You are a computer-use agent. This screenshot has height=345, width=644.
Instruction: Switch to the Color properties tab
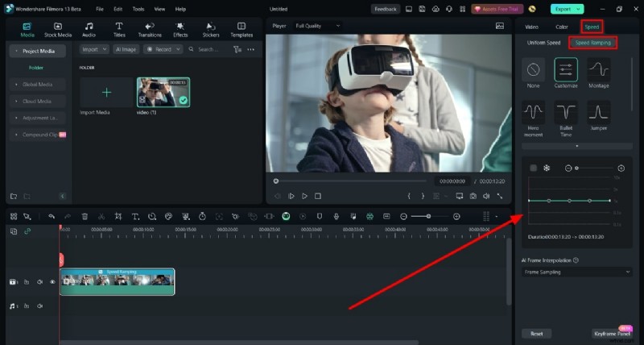click(561, 27)
